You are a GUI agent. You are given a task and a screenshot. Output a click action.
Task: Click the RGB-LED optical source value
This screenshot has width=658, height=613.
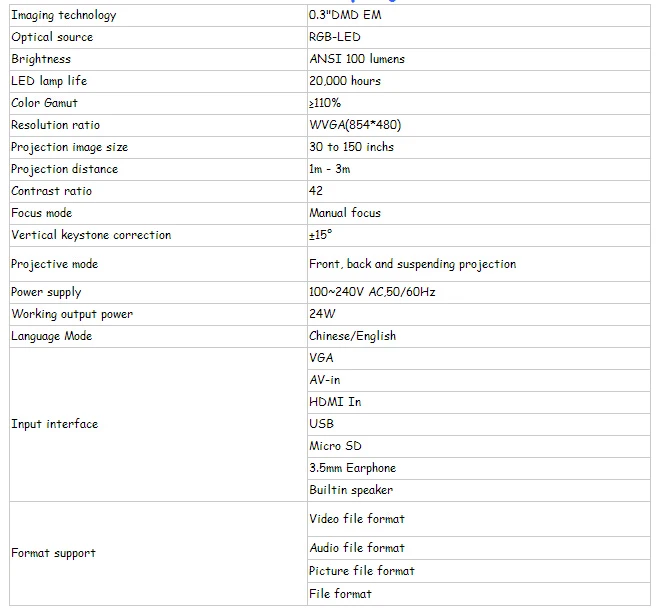(334, 37)
